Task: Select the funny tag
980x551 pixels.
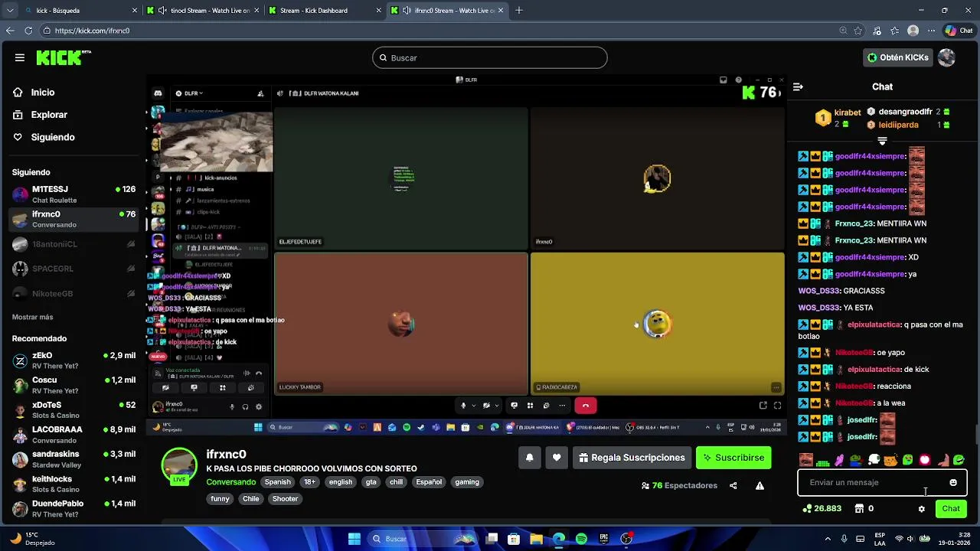Action: (x=220, y=499)
